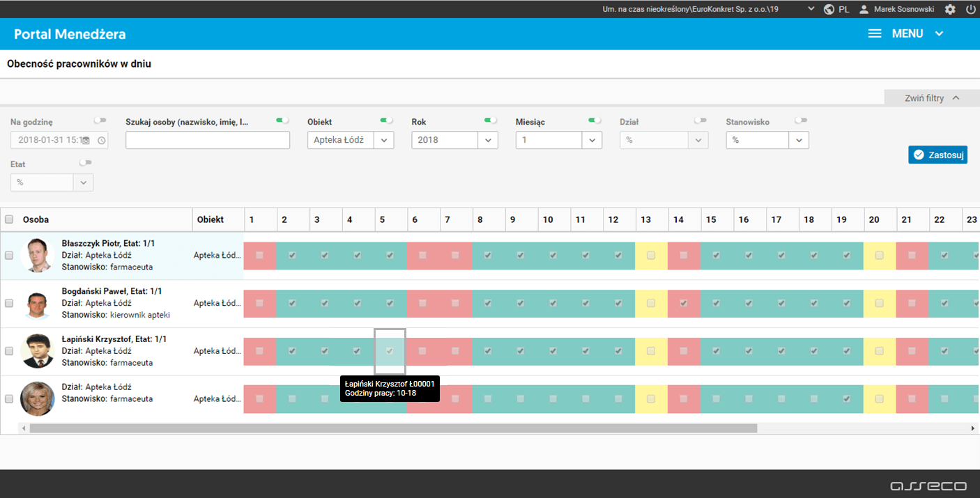Toggle the Na godzinę filter switch
The height and width of the screenshot is (498, 980).
click(100, 120)
